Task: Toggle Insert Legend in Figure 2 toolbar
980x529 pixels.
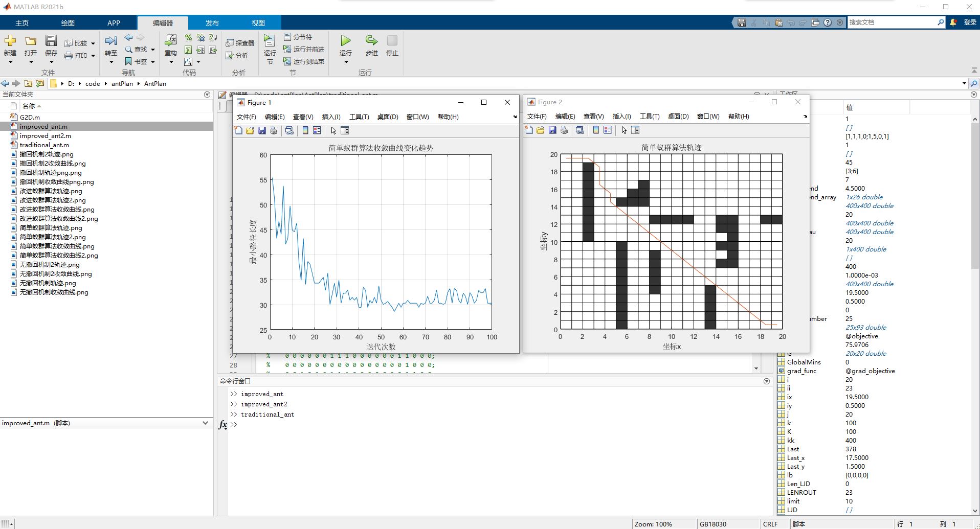Action: 608,130
